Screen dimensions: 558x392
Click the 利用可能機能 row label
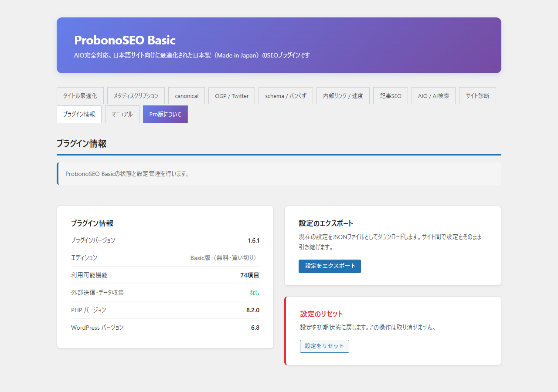(x=89, y=275)
